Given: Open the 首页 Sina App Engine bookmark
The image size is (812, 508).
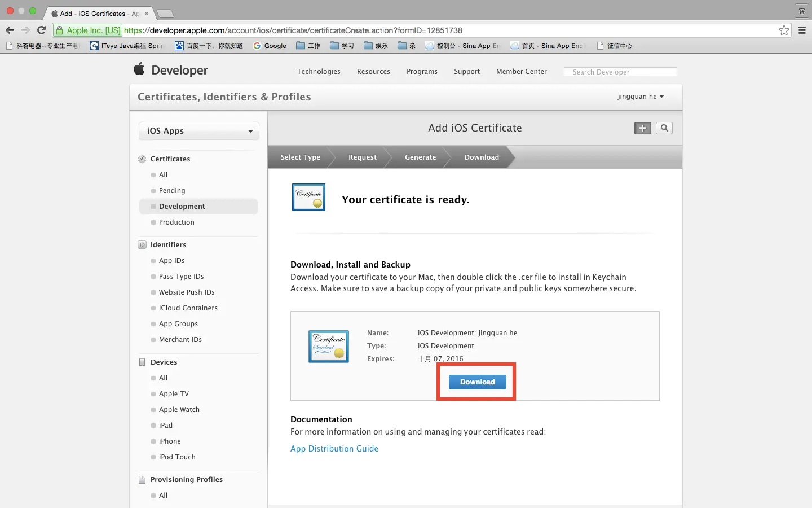Looking at the screenshot, I should [548, 46].
